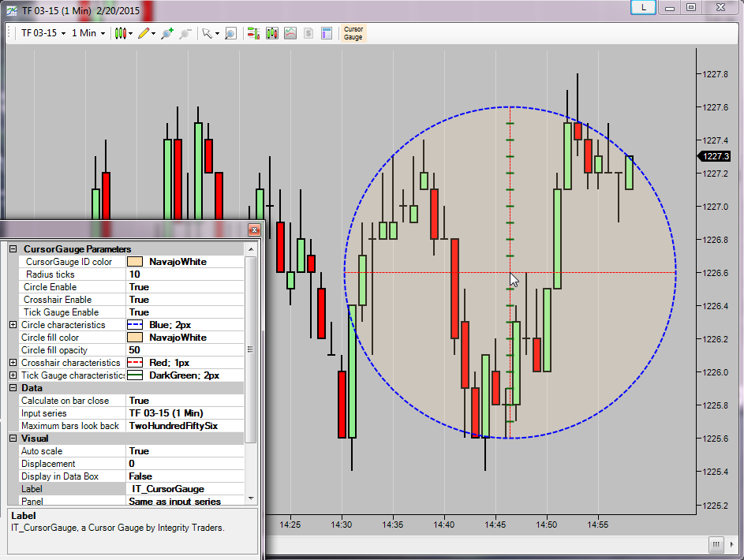744x560 pixels.
Task: Open the indicators line chart icon
Action: (290, 33)
